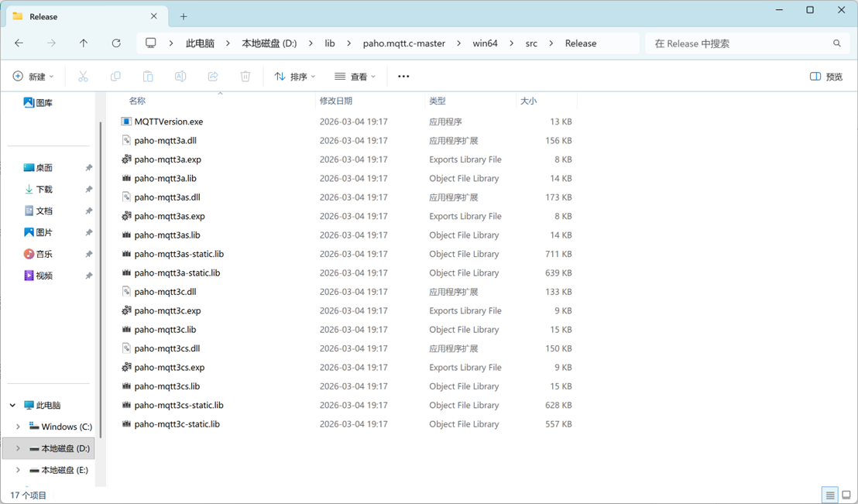The height and width of the screenshot is (504, 858).
Task: Click the Cut scissors icon
Action: click(x=83, y=76)
